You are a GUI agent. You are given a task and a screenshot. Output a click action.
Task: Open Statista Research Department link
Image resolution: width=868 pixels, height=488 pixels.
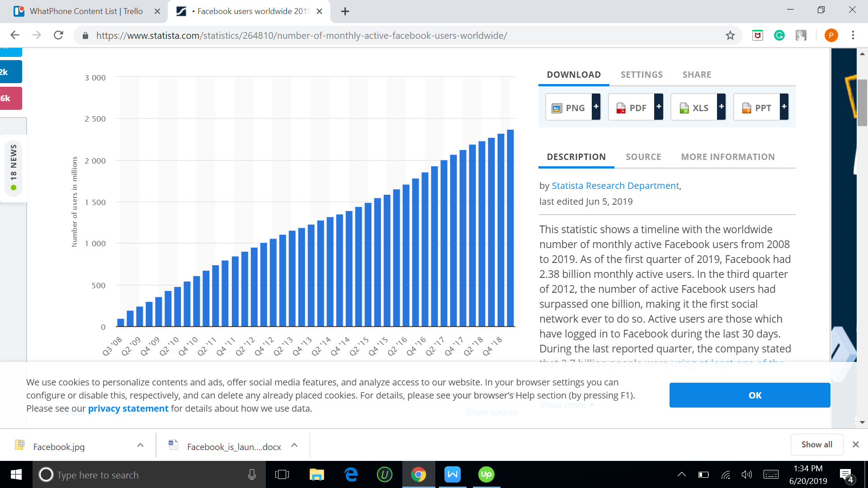615,186
